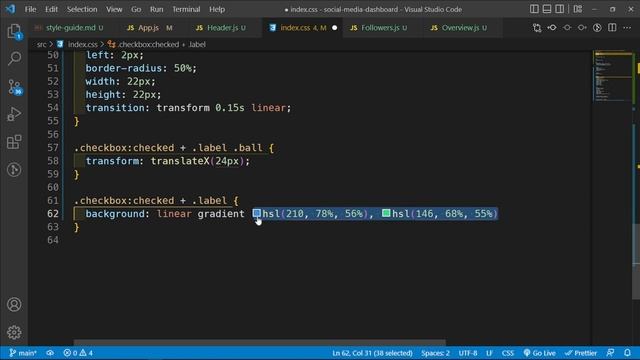Click the main branch indicator in status bar
Image resolution: width=640 pixels, height=360 pixels.
(x=23, y=353)
